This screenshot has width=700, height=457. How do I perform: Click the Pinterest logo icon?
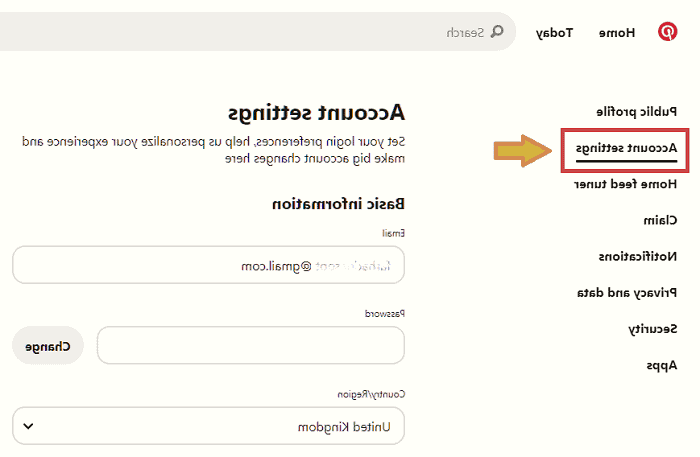(667, 32)
